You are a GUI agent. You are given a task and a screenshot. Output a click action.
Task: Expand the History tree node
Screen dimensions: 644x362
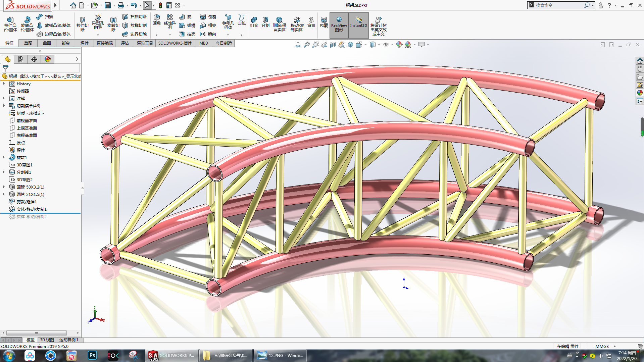point(4,84)
